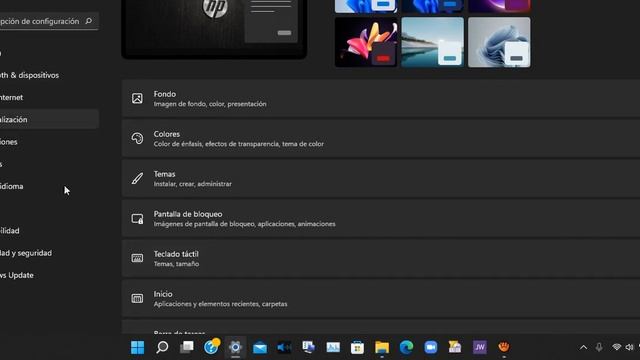
Task: Open Zoom from taskbar
Action: click(x=431, y=347)
